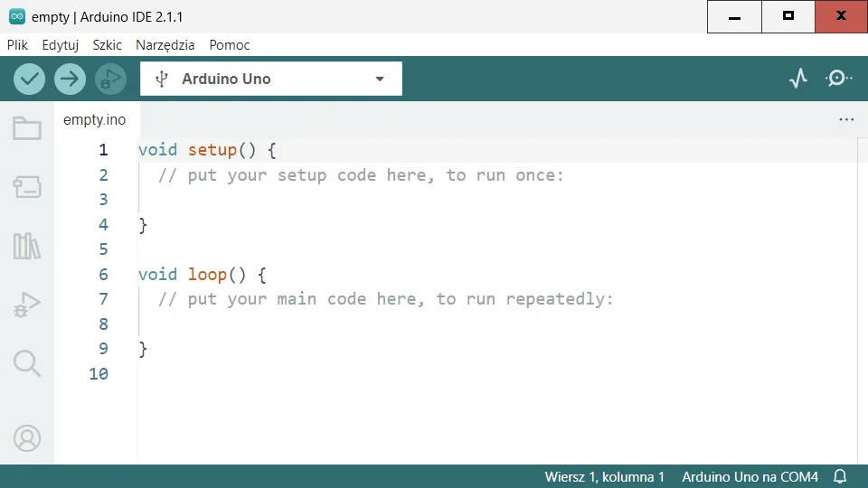Click the 'loop' function name

coord(207,275)
